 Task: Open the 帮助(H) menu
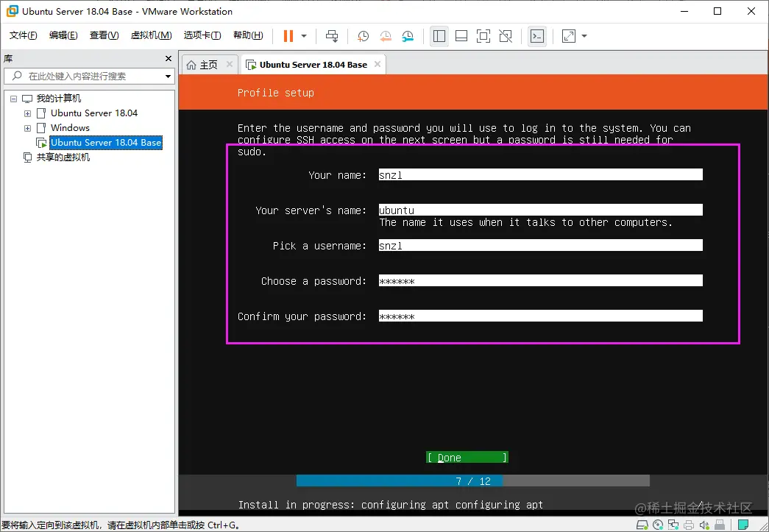(x=248, y=35)
